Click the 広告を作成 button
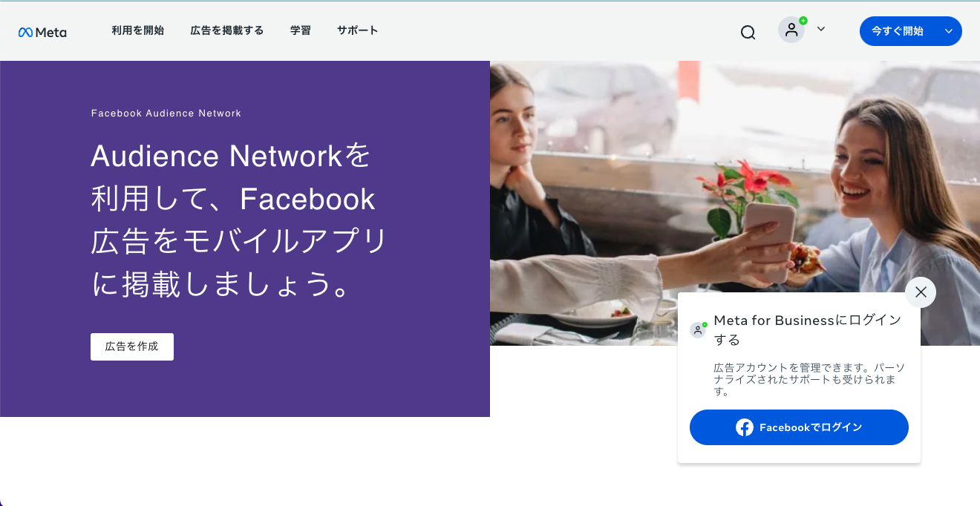 coord(132,346)
